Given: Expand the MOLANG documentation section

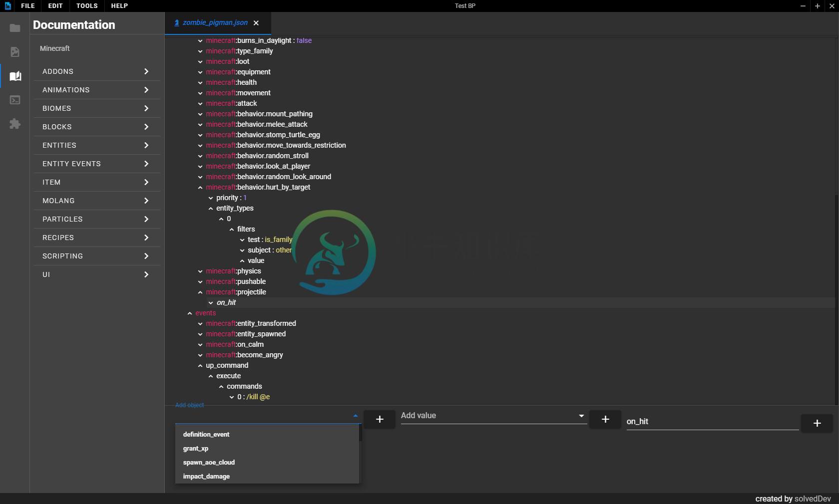Looking at the screenshot, I should click(x=97, y=201).
